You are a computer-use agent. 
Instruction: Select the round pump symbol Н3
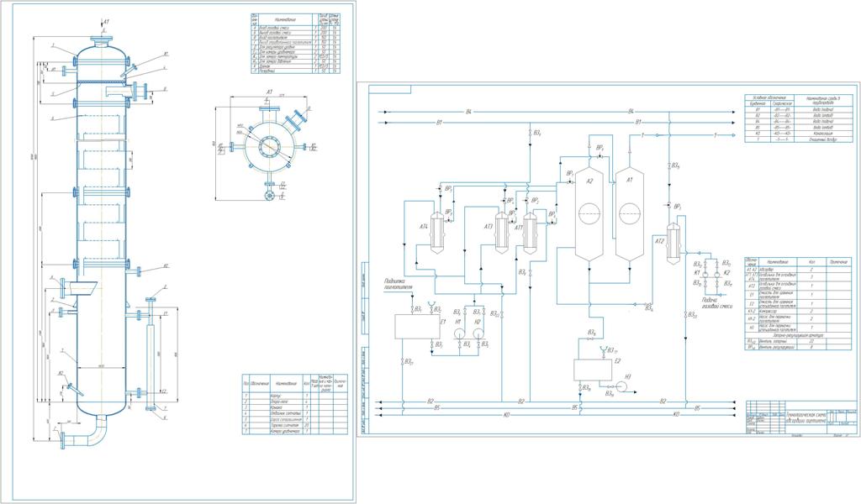click(621, 386)
